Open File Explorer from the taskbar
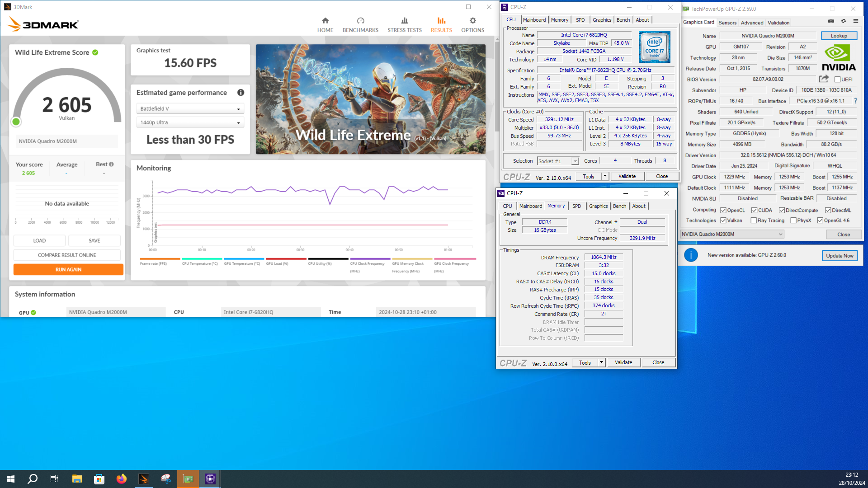Image resolution: width=868 pixels, height=488 pixels. point(77,479)
